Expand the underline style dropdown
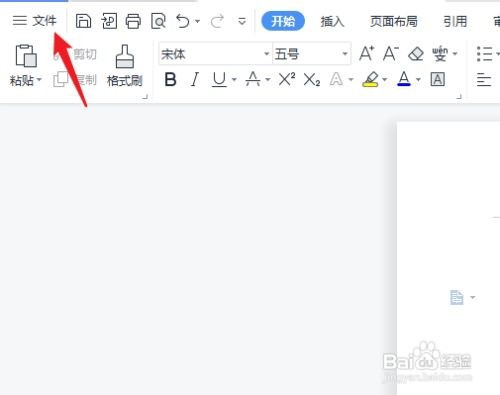This screenshot has width=500, height=395. (234, 80)
